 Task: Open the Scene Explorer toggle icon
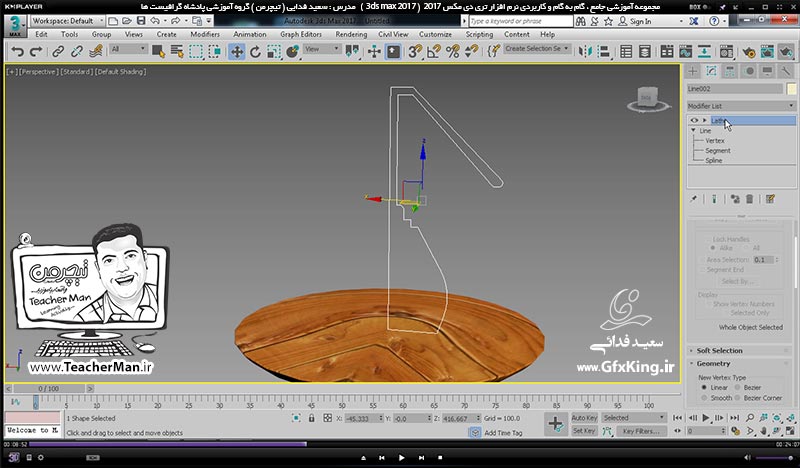(x=626, y=52)
